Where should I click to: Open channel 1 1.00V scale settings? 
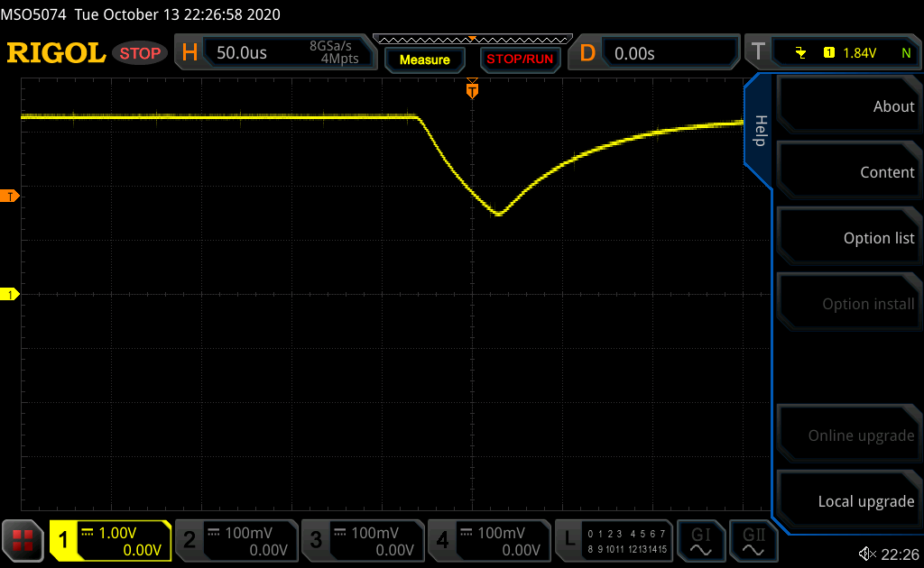(117, 533)
